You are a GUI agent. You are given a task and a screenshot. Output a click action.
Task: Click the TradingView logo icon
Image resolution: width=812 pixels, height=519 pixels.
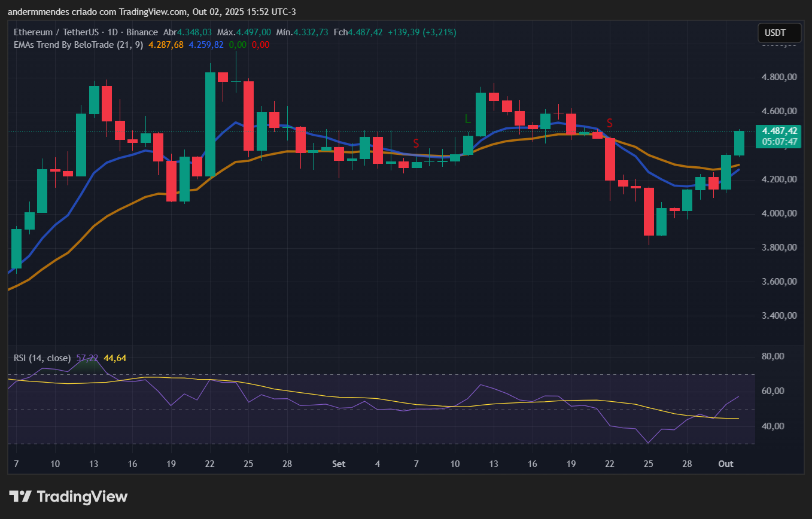point(20,496)
